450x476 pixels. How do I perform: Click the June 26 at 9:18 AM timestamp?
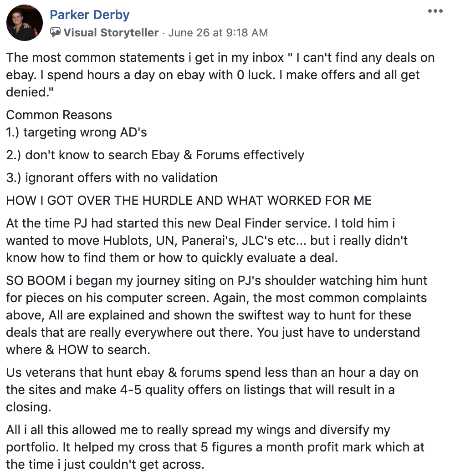(218, 32)
